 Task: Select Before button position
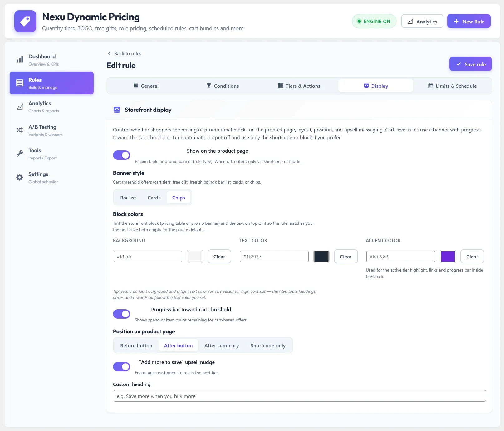[136, 345]
